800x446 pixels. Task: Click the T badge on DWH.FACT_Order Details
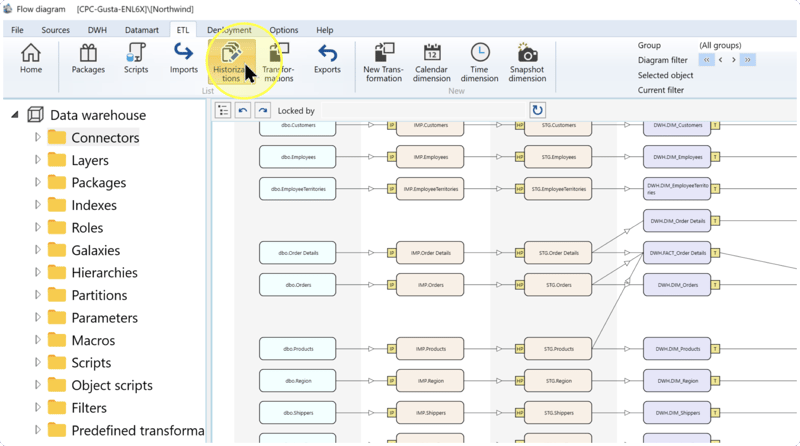[715, 253]
